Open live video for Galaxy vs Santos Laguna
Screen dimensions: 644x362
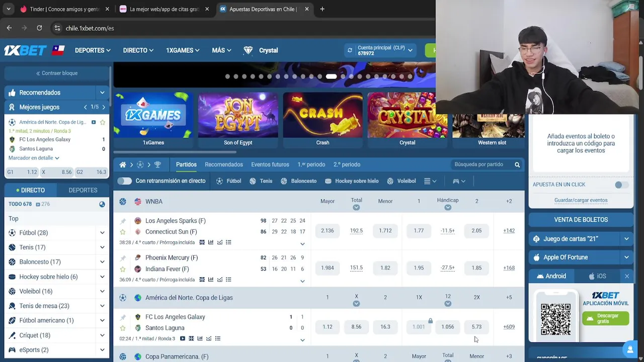[x=182, y=338]
